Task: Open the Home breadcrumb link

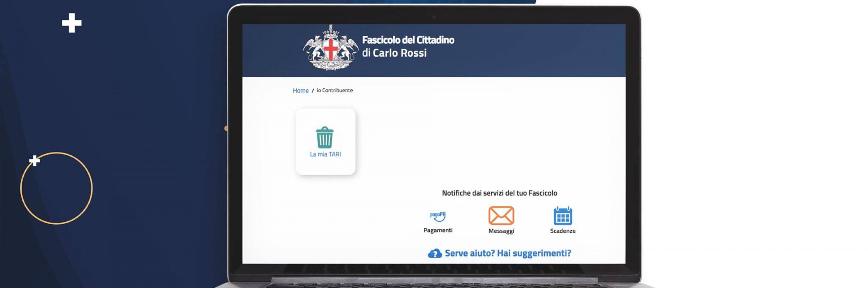Action: (300, 90)
